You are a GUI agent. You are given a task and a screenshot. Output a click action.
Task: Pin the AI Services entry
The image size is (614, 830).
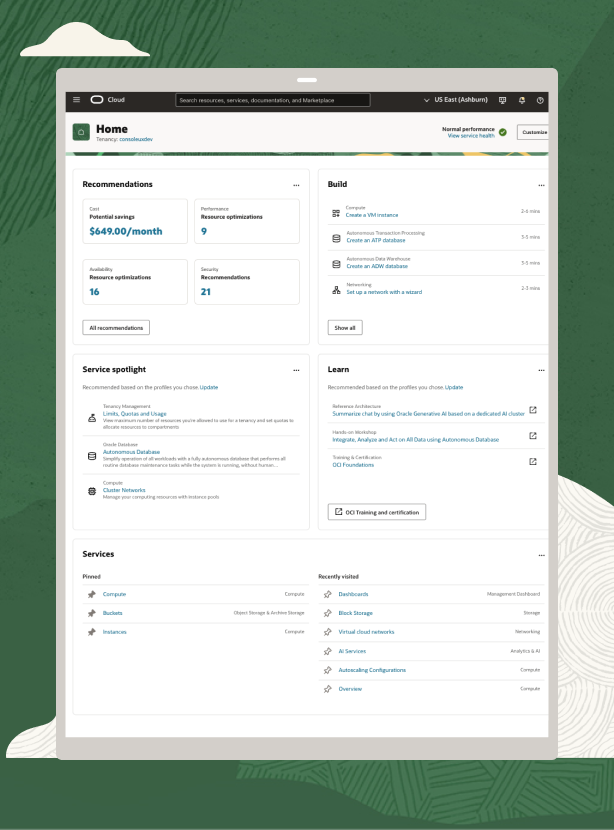327,651
